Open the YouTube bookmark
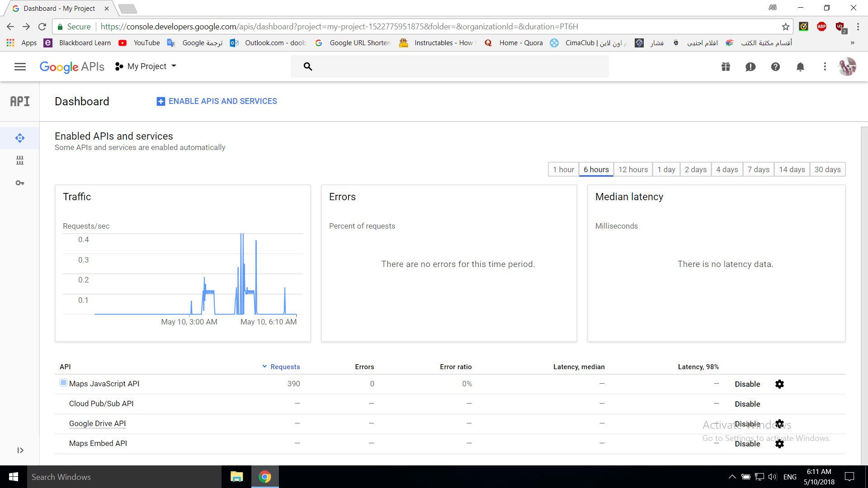Screen dimensions: 868x488 click(x=140, y=43)
